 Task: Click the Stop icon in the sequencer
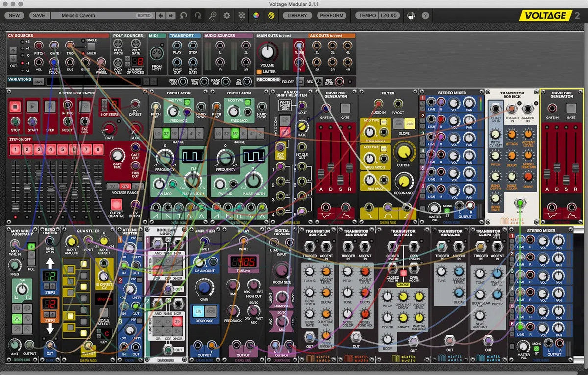(15, 106)
